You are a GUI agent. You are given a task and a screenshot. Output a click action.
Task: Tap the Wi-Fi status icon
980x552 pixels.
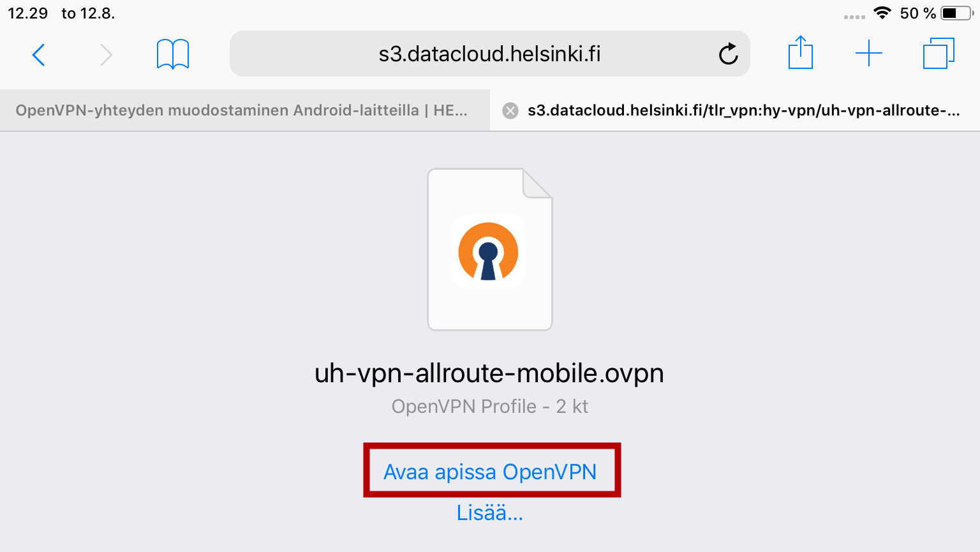tap(882, 13)
